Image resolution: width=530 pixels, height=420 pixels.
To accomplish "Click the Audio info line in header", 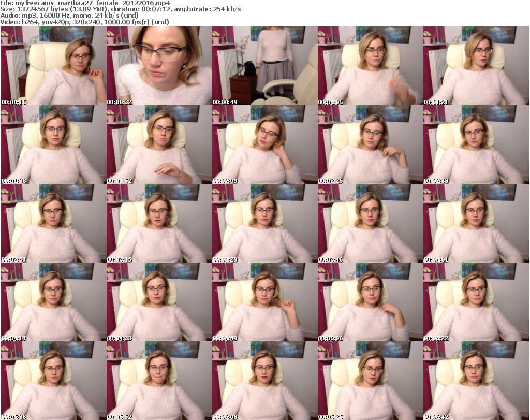I will 85,16.
